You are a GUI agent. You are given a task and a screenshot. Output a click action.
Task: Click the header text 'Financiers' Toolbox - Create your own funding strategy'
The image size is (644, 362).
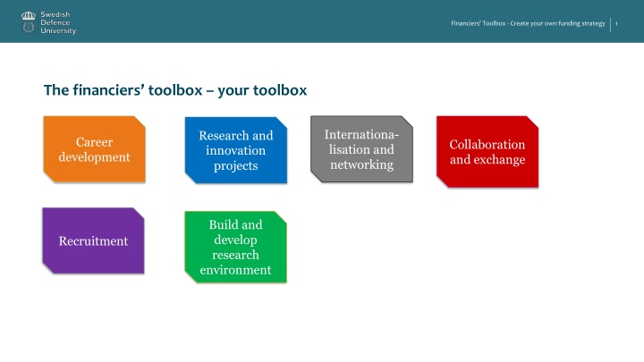click(x=528, y=23)
